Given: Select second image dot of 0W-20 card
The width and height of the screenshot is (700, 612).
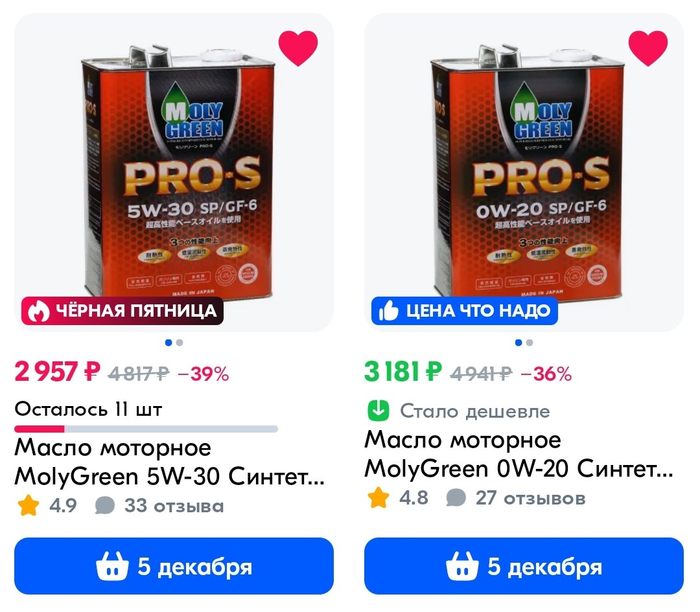Looking at the screenshot, I should point(530,343).
